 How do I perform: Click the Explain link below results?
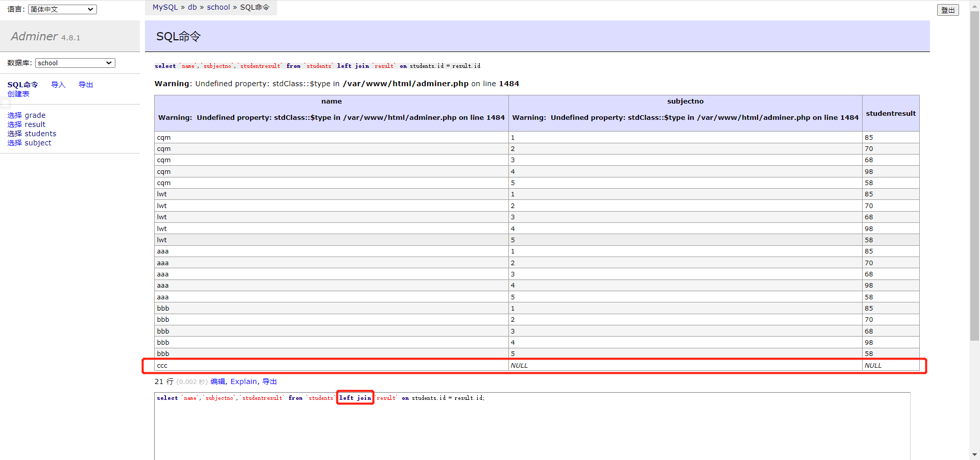click(x=244, y=381)
